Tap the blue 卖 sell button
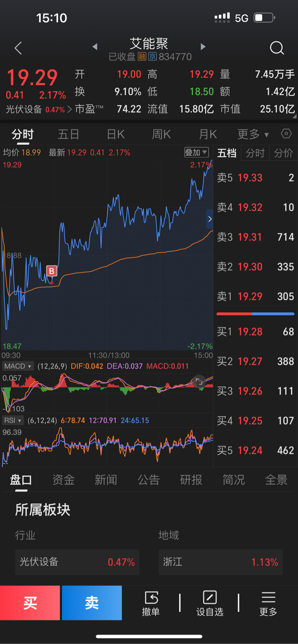 [x=92, y=603]
